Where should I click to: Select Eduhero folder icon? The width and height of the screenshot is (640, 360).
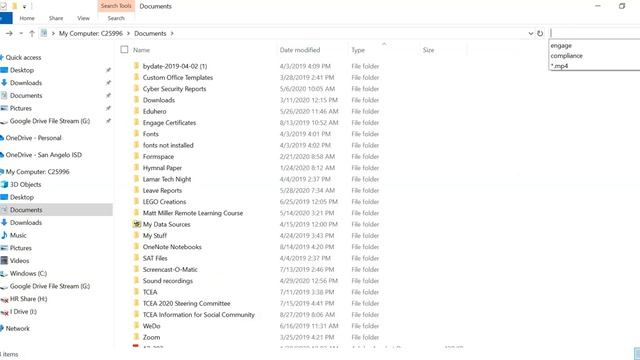136,111
